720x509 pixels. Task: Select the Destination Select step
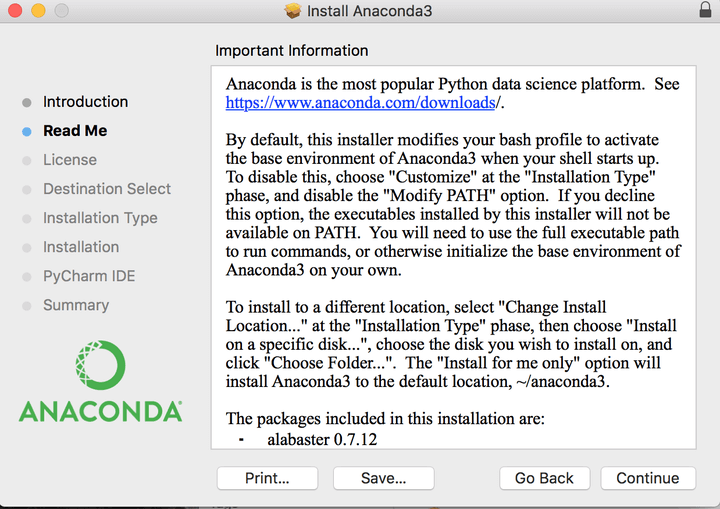tap(107, 189)
